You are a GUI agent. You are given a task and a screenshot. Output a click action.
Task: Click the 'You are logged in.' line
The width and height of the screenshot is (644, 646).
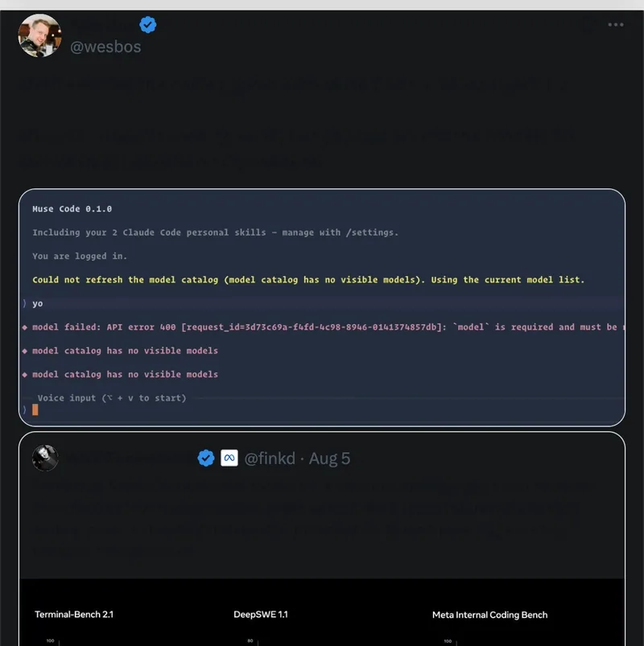(x=80, y=257)
